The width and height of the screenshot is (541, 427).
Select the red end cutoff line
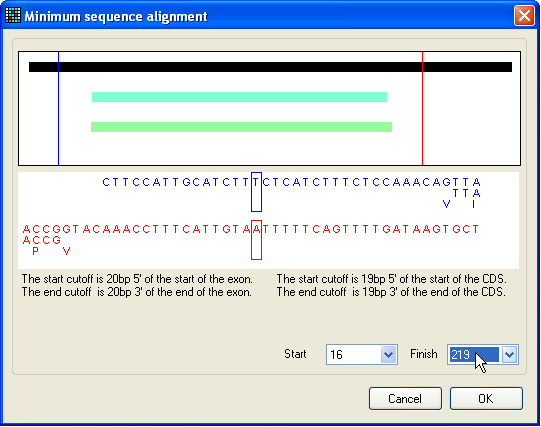pos(422,108)
